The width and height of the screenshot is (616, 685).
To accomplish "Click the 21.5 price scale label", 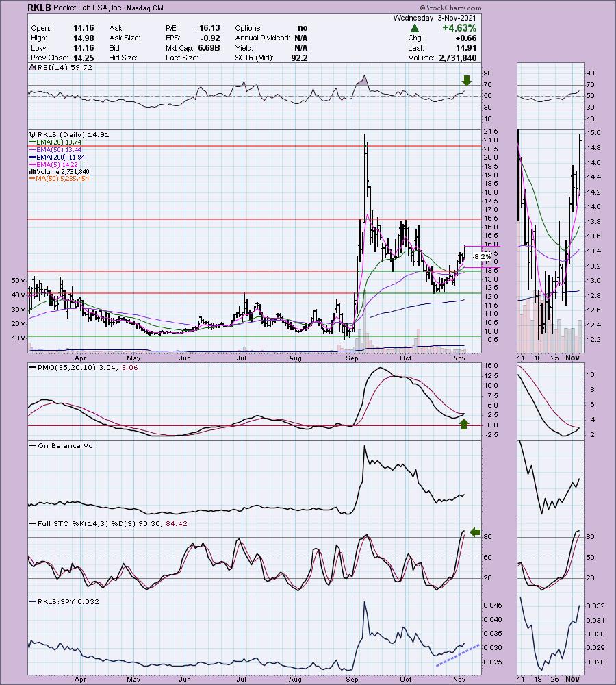I will [491, 132].
